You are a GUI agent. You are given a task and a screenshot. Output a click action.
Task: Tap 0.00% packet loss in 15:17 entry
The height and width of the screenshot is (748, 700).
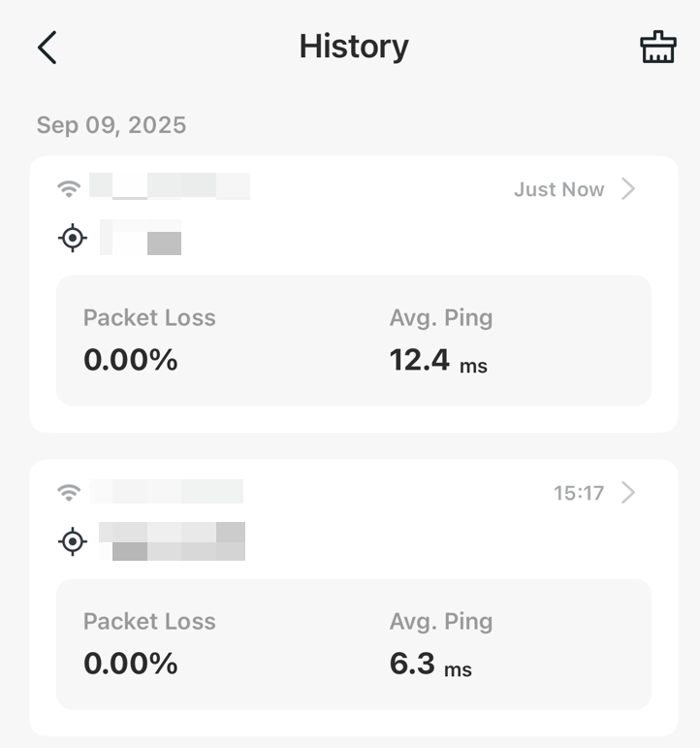[131, 665]
